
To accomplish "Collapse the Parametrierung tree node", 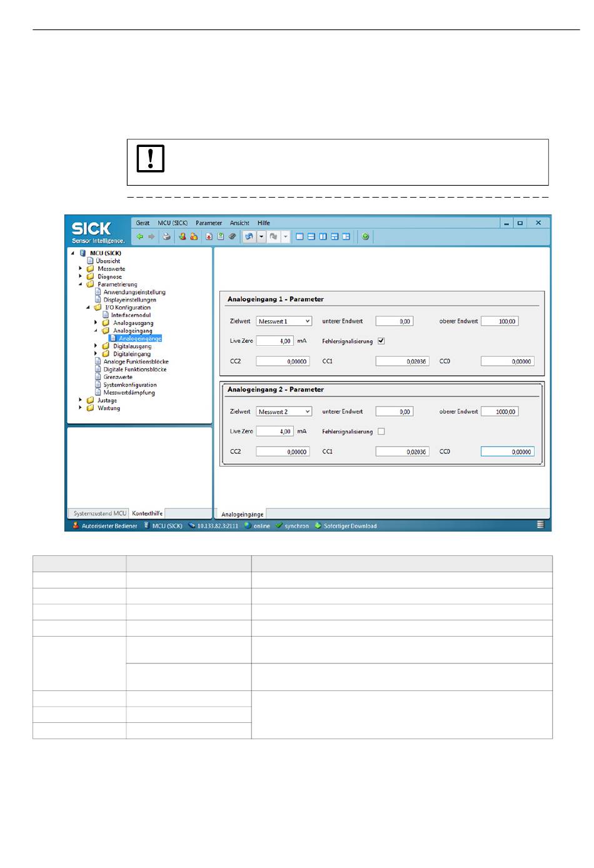I will tap(81, 284).
